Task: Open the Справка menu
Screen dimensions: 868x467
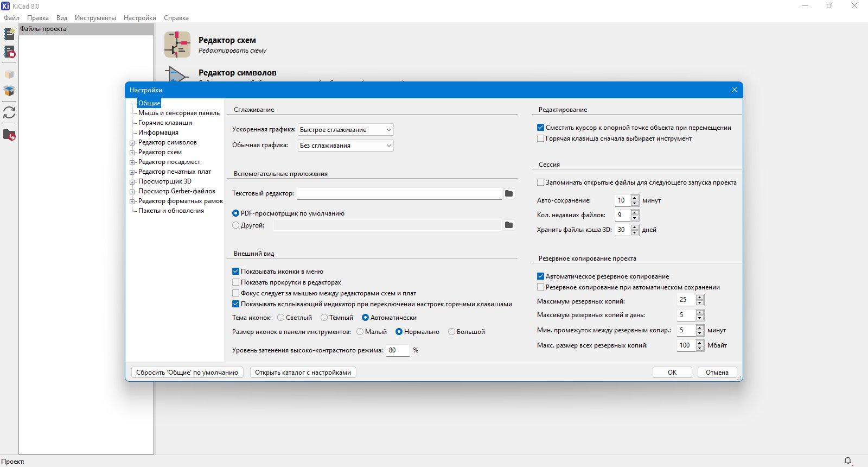Action: (x=176, y=18)
